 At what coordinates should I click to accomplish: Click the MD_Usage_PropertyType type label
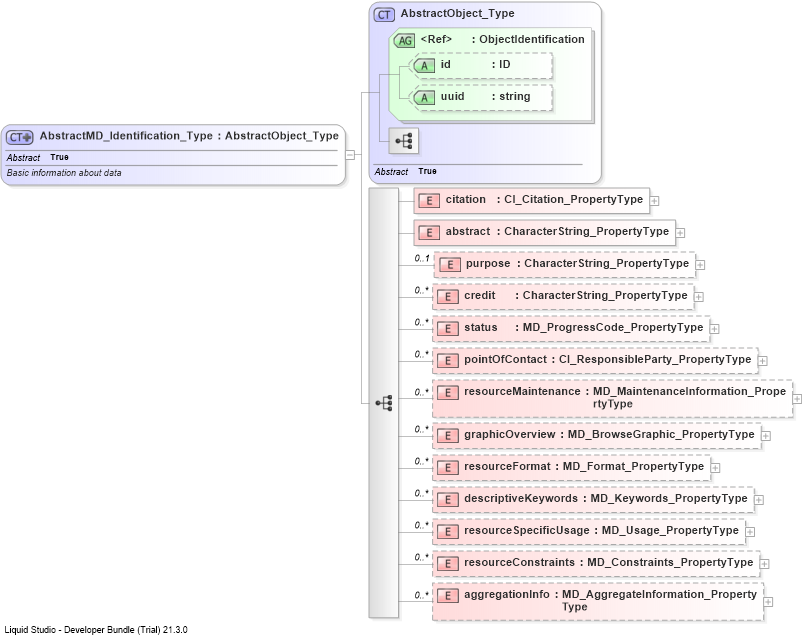pyautogui.click(x=670, y=531)
